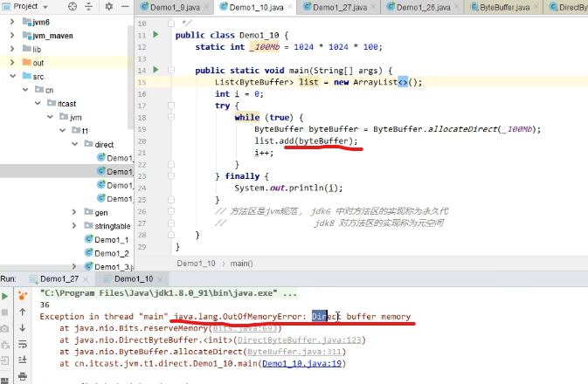Click run gutter icon beside class Demo1_10
The width and height of the screenshot is (588, 384).
point(156,34)
